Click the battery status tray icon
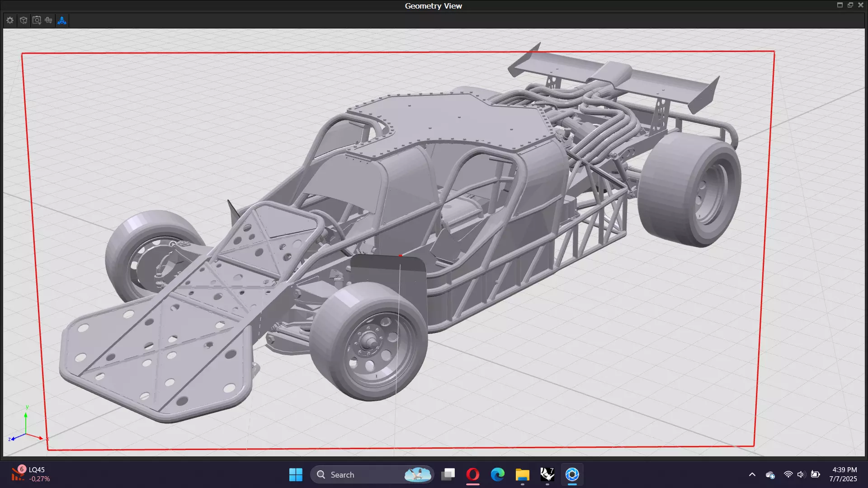 coord(815,474)
